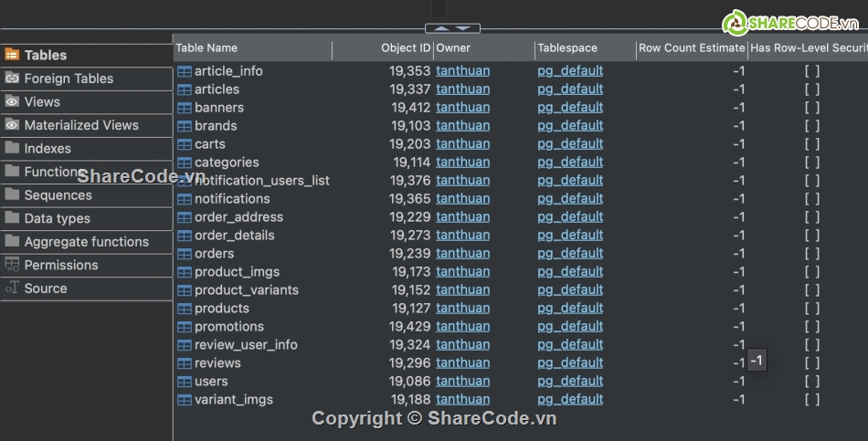Collapse panel using the up-down arrows handle
The image size is (868, 441).
click(452, 28)
